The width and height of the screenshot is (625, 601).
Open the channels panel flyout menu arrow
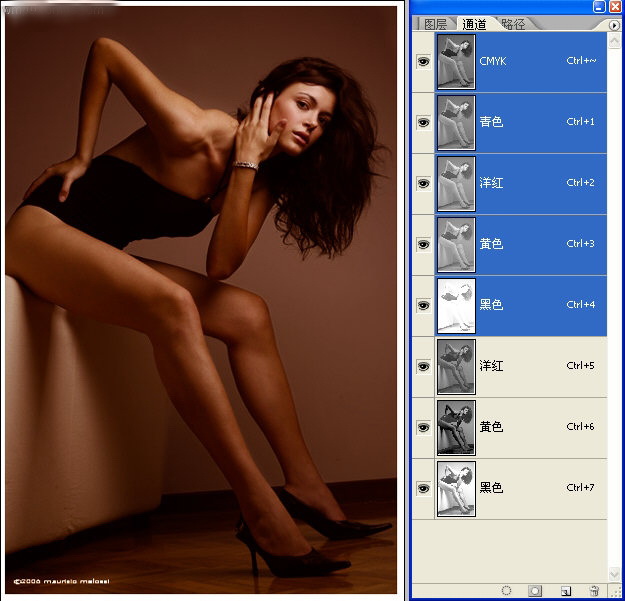[x=613, y=22]
